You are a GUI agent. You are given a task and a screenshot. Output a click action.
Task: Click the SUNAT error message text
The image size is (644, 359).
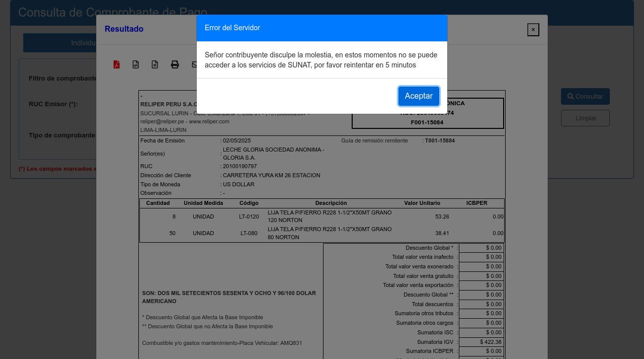click(x=320, y=60)
